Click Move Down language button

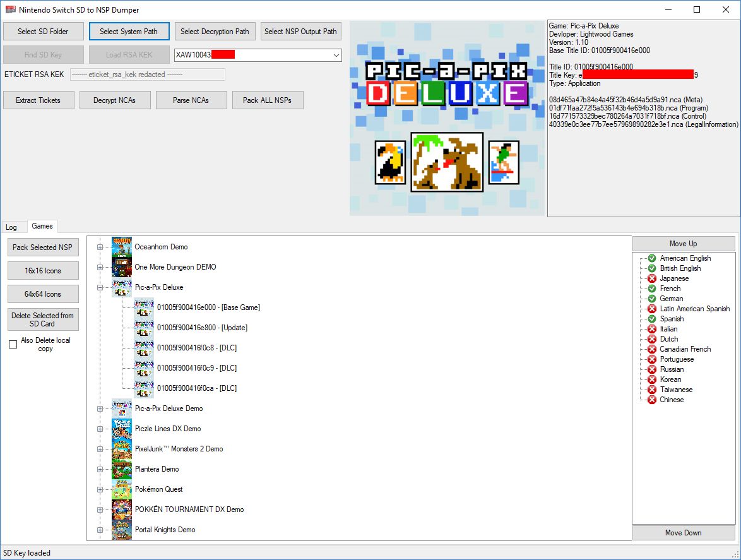[684, 533]
